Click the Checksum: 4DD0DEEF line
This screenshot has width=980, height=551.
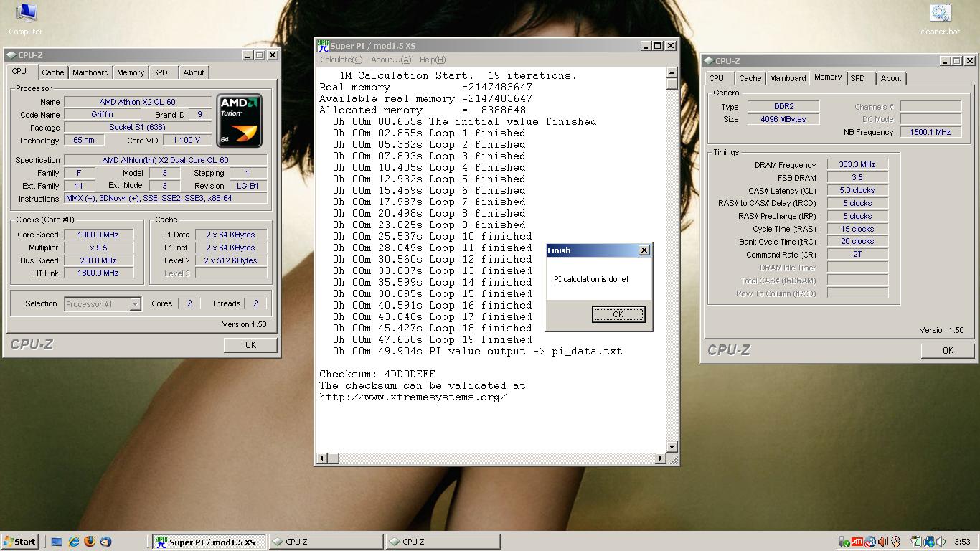click(x=377, y=374)
